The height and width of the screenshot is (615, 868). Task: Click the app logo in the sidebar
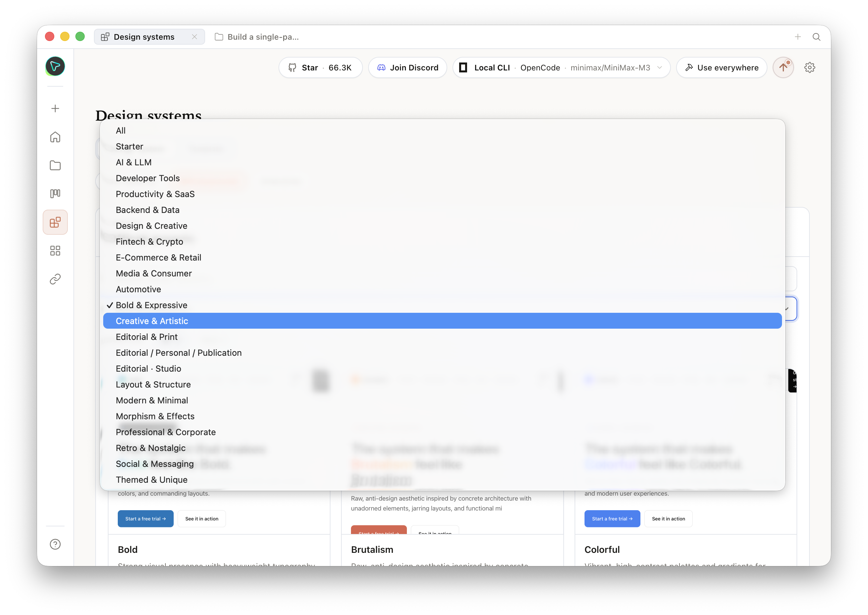[x=55, y=66]
